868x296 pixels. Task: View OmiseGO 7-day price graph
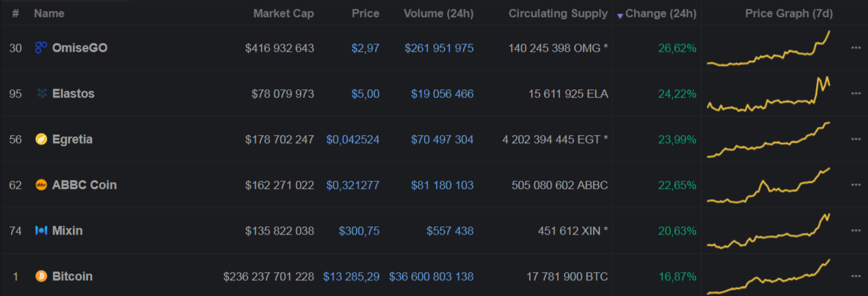tap(769, 48)
